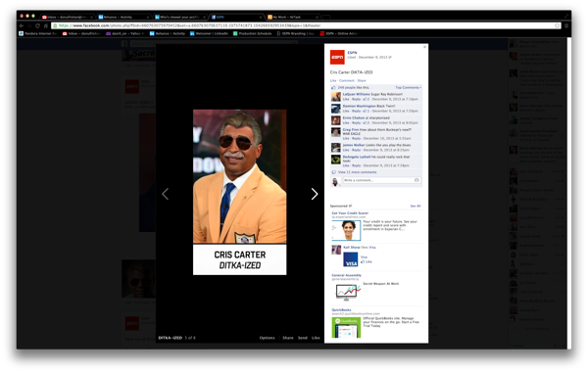Image resolution: width=588 pixels, height=372 pixels.
Task: Click the browser home icon
Action: coord(45,25)
